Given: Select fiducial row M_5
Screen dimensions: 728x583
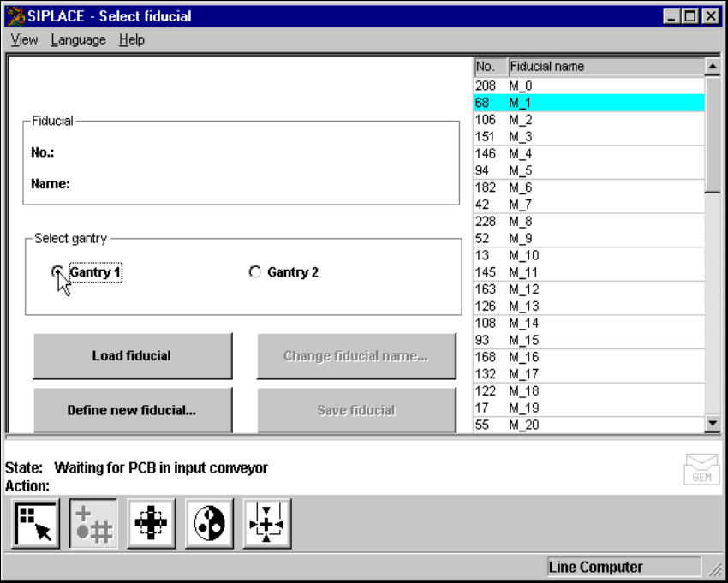Looking at the screenshot, I should pos(588,170).
